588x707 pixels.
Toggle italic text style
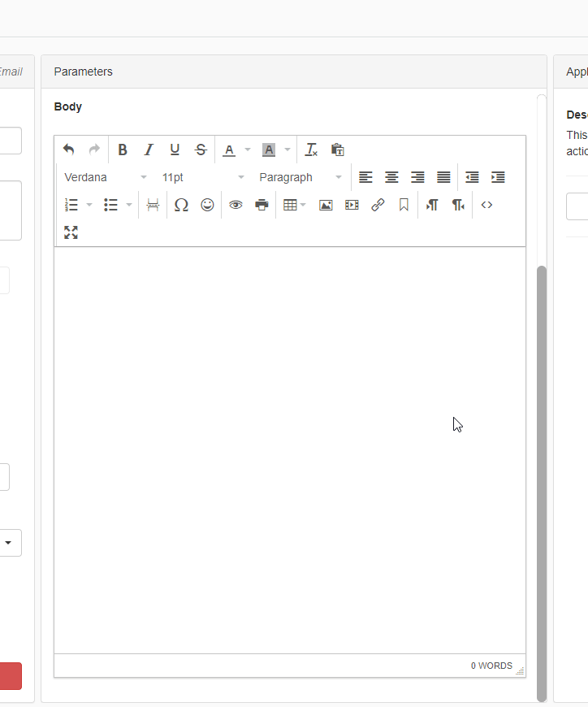coord(149,150)
